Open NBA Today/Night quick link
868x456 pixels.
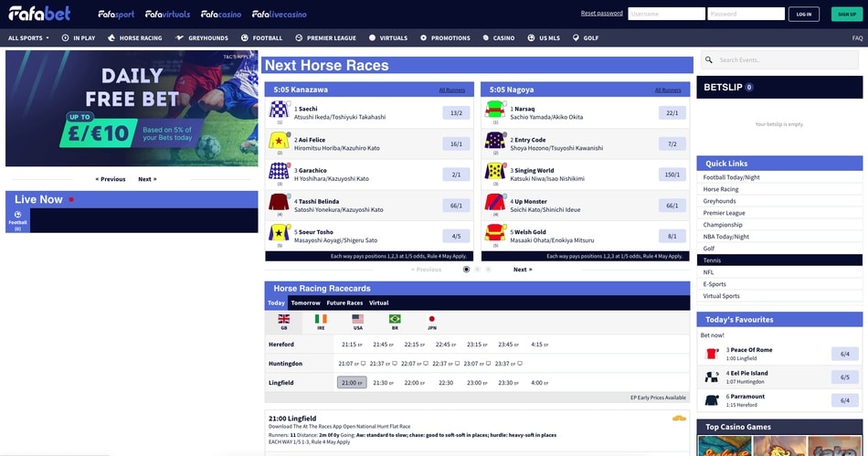click(x=779, y=237)
